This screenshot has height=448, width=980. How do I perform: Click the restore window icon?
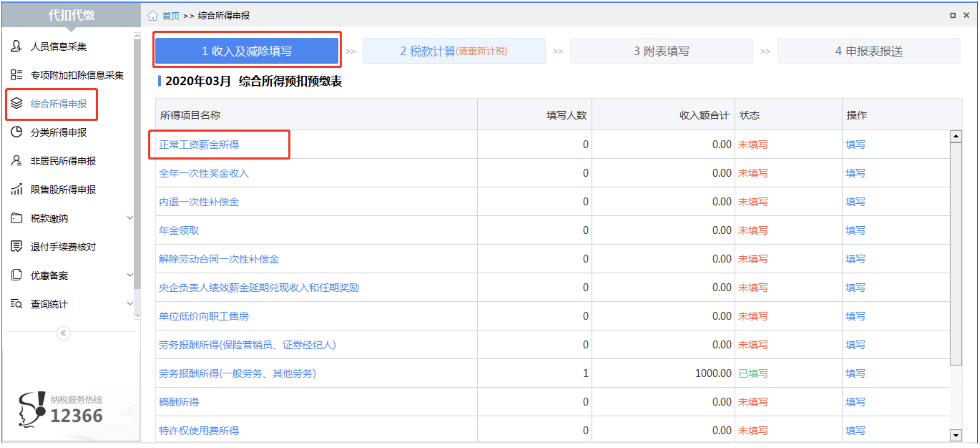click(x=952, y=15)
